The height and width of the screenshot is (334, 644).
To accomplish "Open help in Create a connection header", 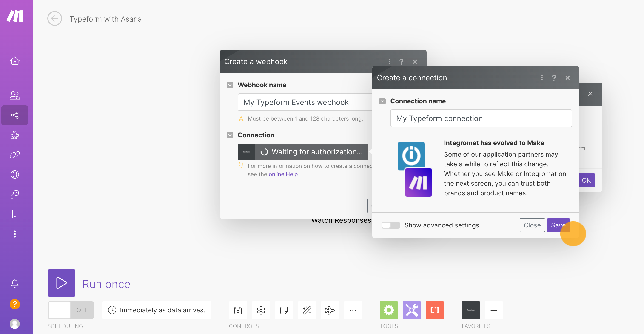I will (554, 78).
